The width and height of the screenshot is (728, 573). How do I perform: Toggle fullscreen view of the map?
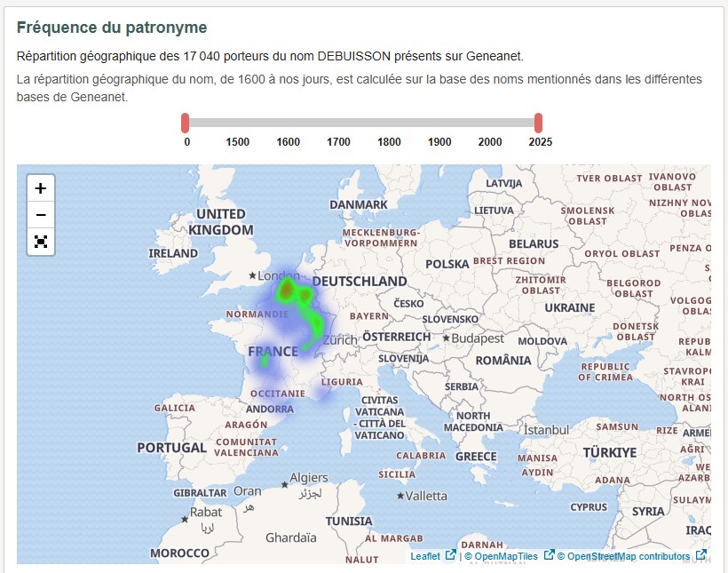pyautogui.click(x=40, y=242)
